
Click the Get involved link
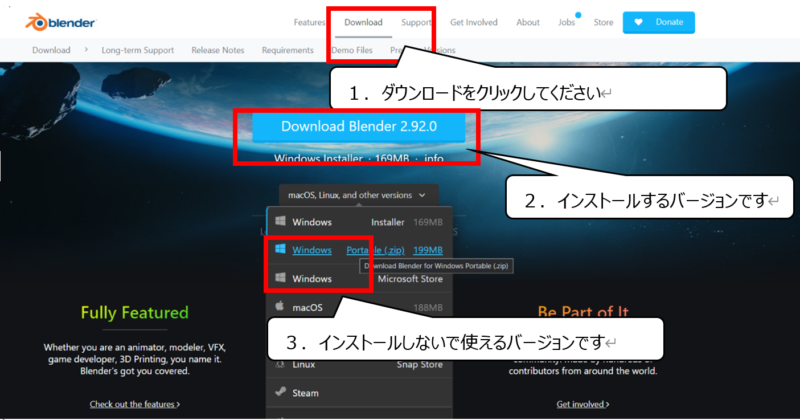(x=583, y=404)
